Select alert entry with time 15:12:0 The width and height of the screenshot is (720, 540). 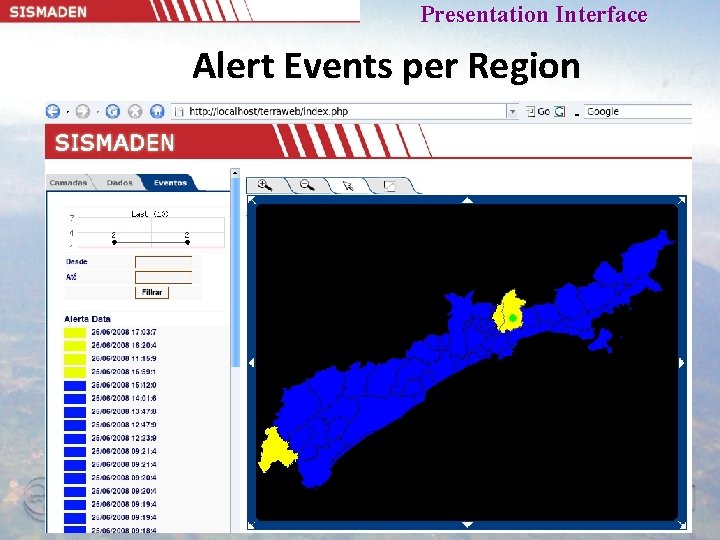[124, 385]
